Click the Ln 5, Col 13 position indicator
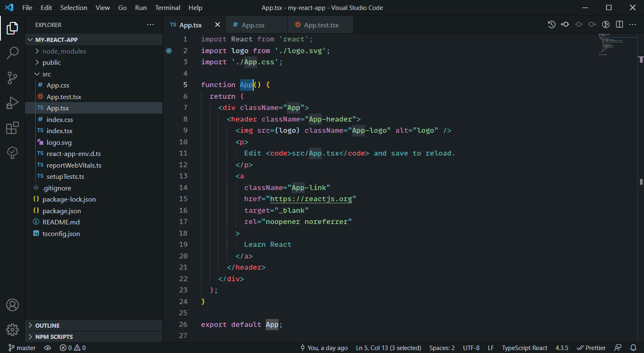The width and height of the screenshot is (644, 353). coord(388,348)
